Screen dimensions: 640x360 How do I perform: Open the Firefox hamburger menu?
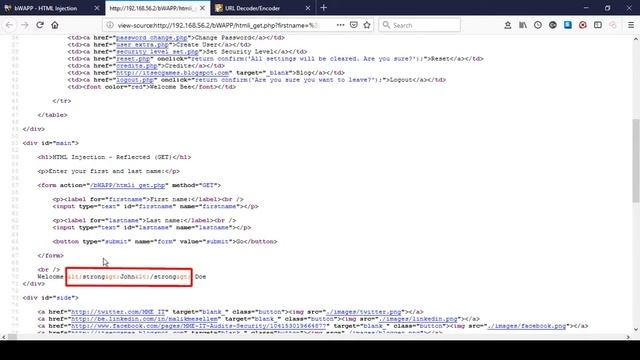pos(631,25)
